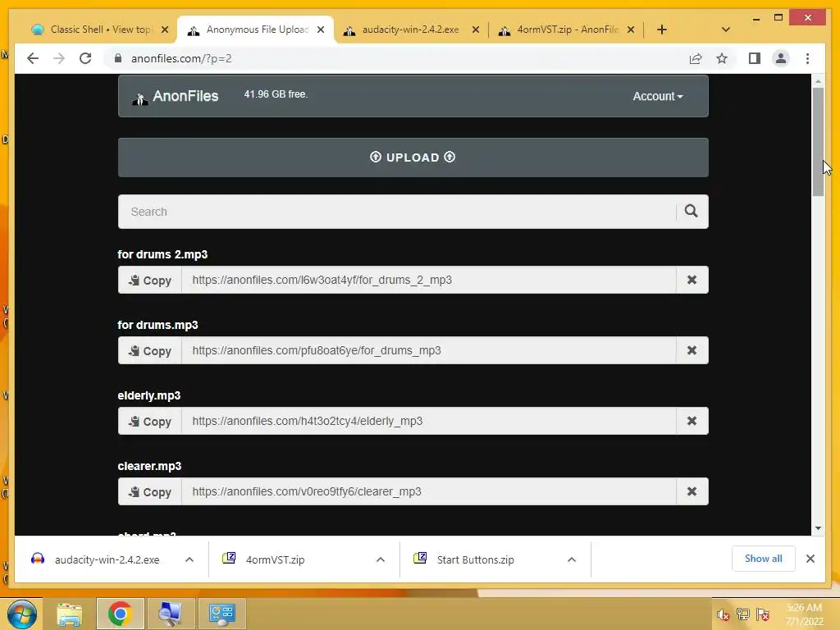Click the clearer_mp3 URL field
840x630 pixels.
(428, 491)
